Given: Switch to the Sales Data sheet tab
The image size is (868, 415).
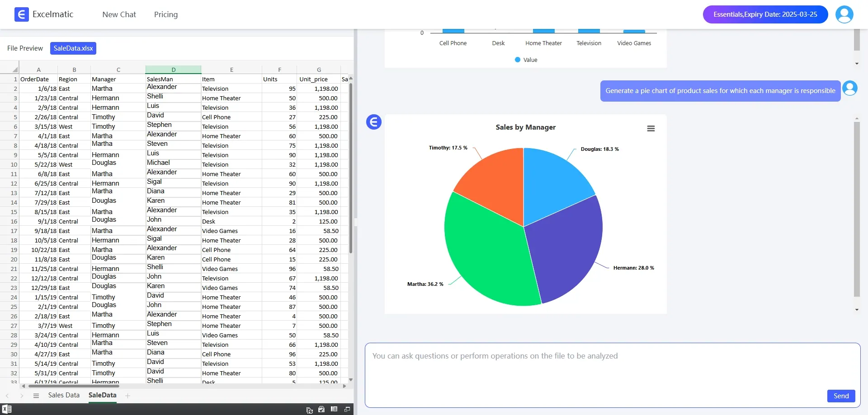Looking at the screenshot, I should pos(64,395).
